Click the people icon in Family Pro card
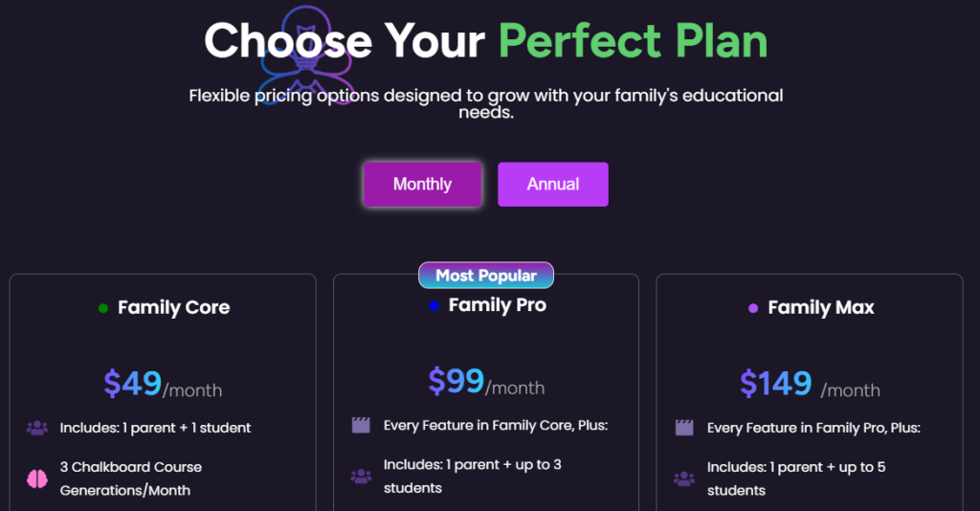The height and width of the screenshot is (511, 980). (x=361, y=476)
